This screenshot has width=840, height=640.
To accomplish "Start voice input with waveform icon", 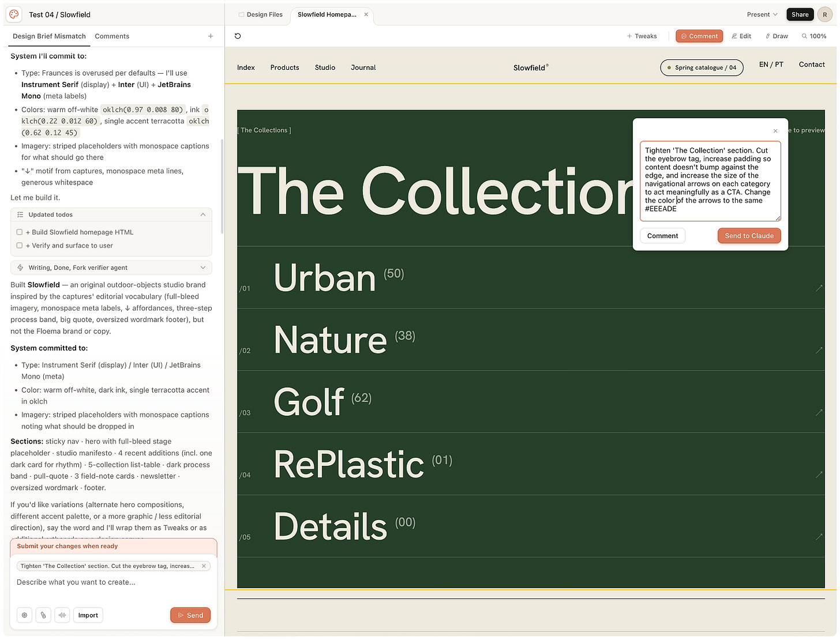I will point(62,615).
